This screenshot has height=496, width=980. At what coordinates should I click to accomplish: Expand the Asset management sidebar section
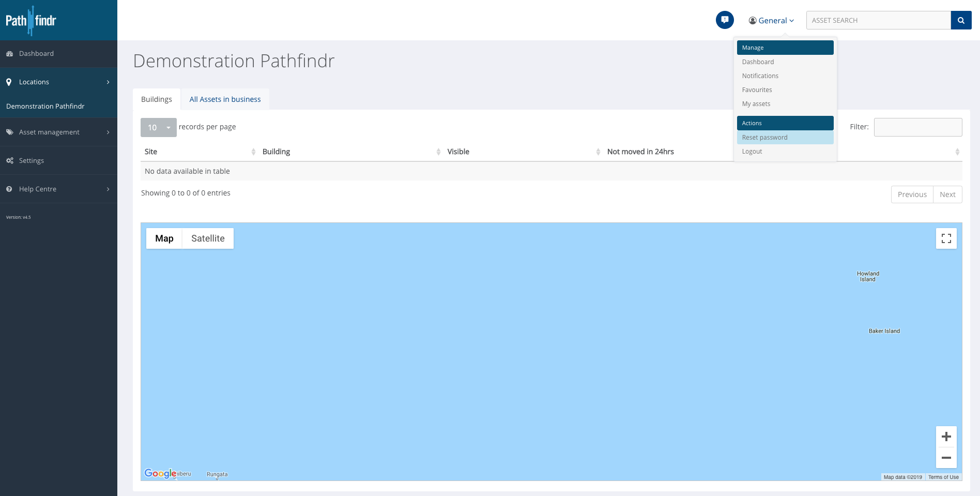pyautogui.click(x=58, y=132)
